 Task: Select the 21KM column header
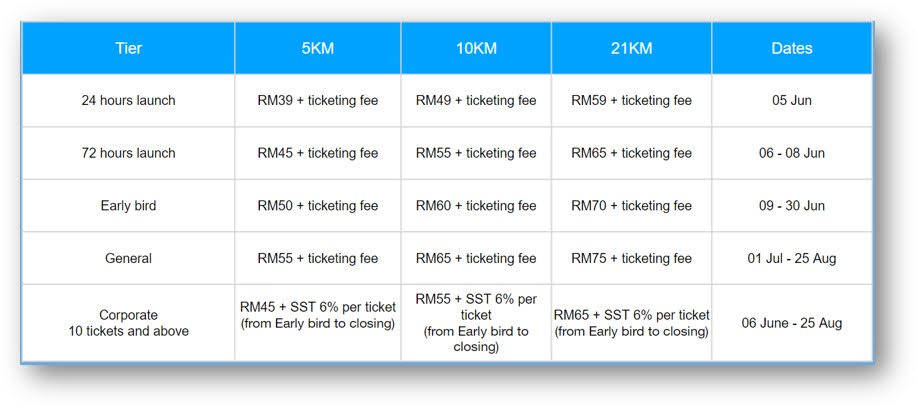click(x=632, y=48)
